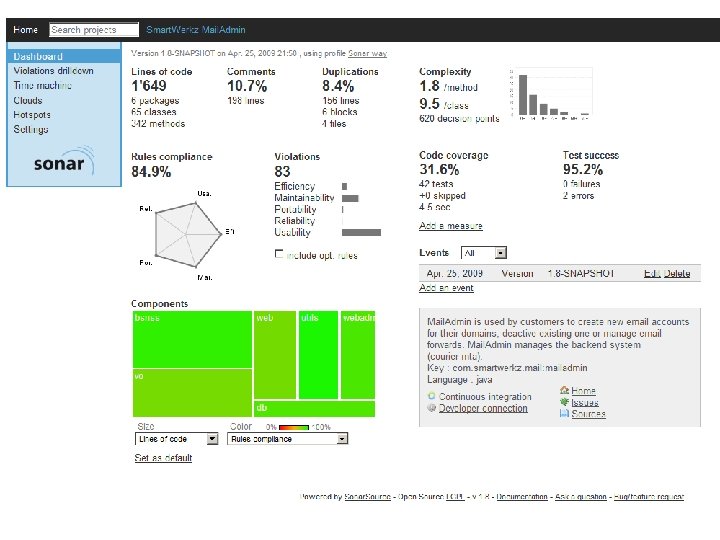Click the Continuous integration icon

(431, 396)
